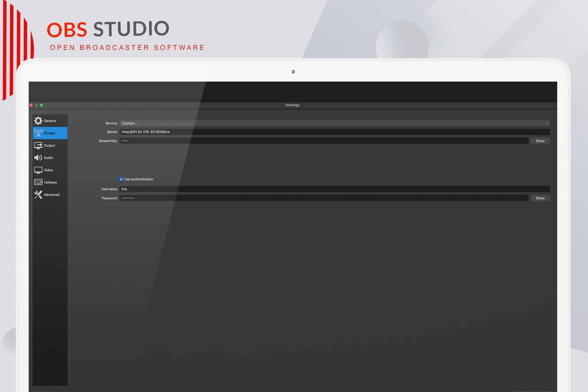This screenshot has height=392, width=588.
Task: Open Hotkeys settings via the keyboard icon
Action: (38, 182)
